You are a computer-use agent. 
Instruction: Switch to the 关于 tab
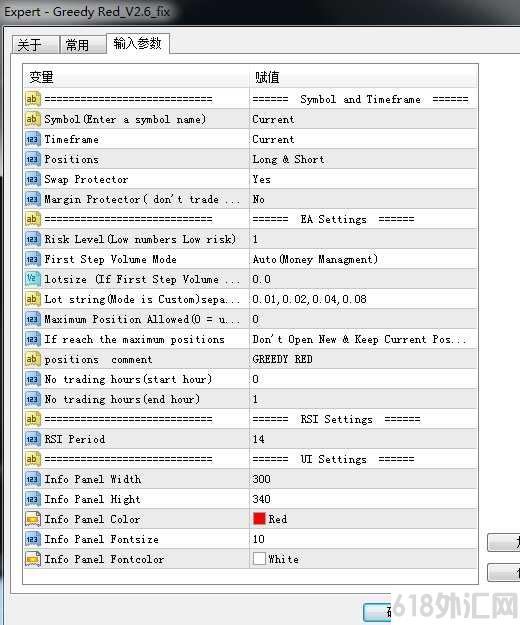click(x=35, y=45)
